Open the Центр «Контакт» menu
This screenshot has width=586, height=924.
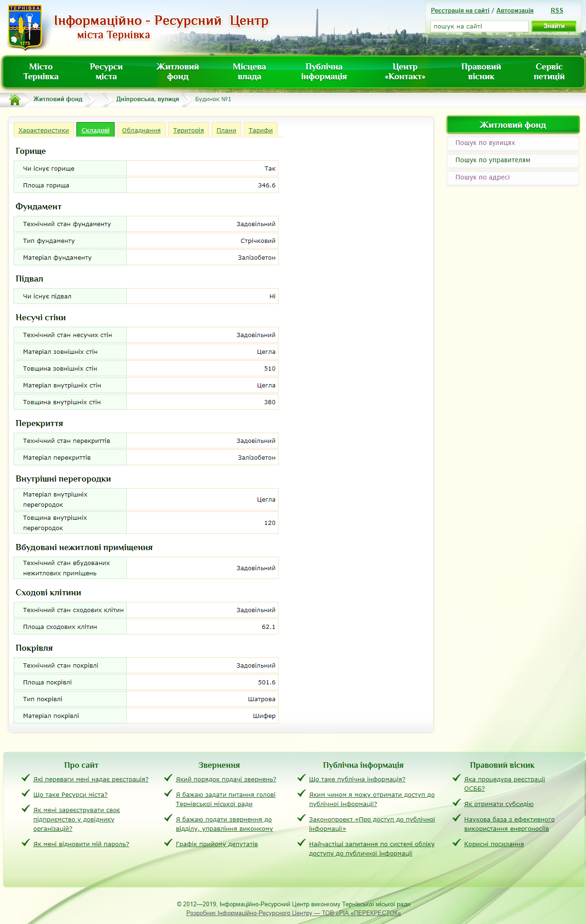tap(405, 71)
